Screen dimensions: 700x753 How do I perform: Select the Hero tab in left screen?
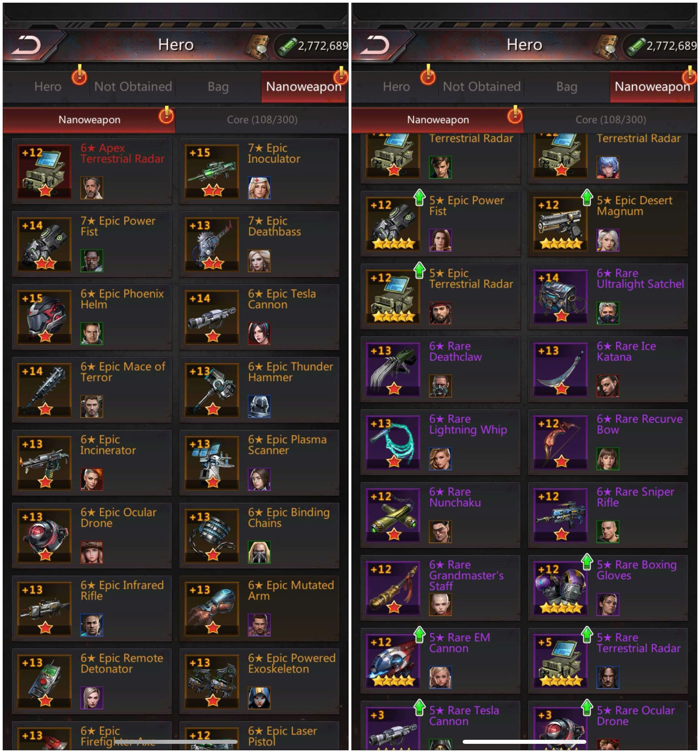pyautogui.click(x=48, y=87)
